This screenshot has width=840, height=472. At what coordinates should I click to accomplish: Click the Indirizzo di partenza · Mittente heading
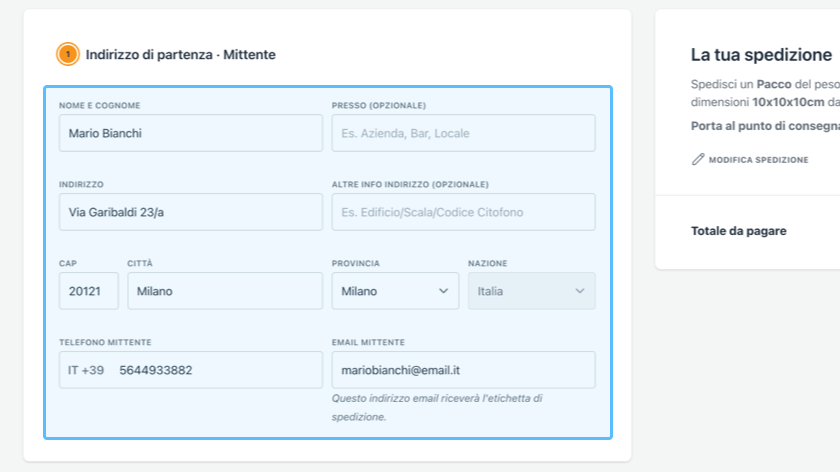[180, 55]
